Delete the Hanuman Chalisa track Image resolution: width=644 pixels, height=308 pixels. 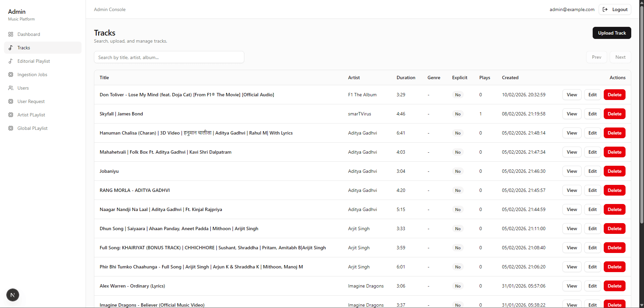(614, 133)
